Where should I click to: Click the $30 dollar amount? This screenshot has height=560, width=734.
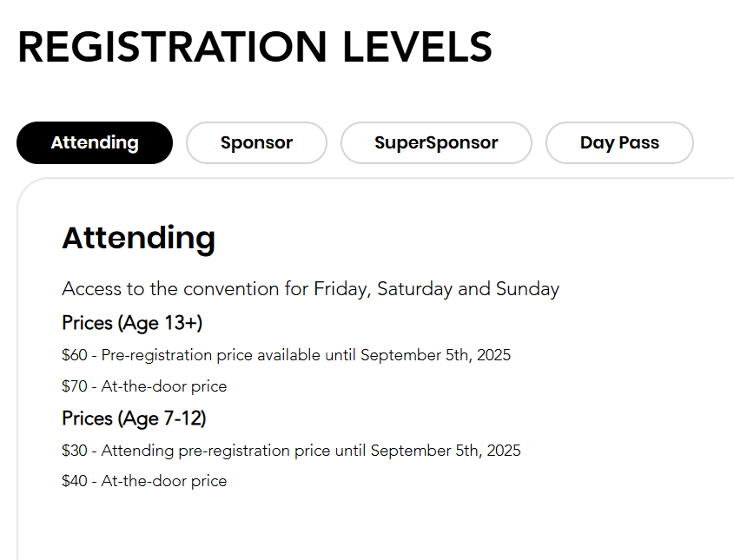[x=75, y=451]
